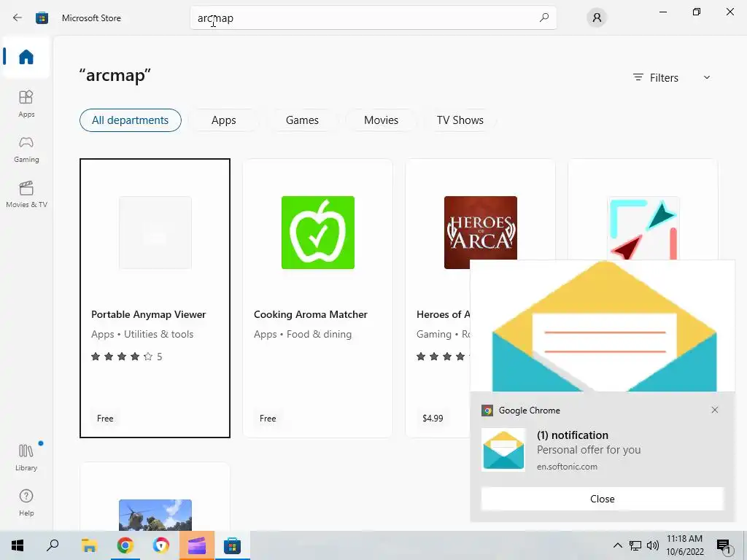
Task: Select All departments filter
Action: (130, 120)
